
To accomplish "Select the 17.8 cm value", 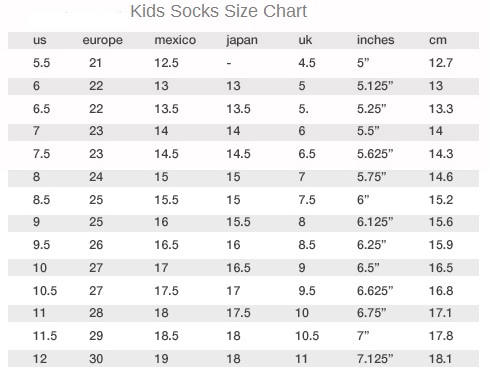I will tap(441, 336).
